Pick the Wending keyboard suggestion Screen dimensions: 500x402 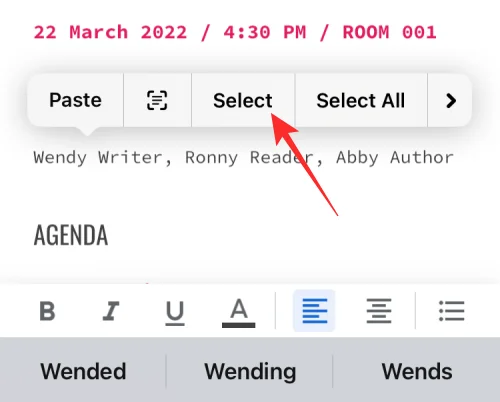(250, 372)
